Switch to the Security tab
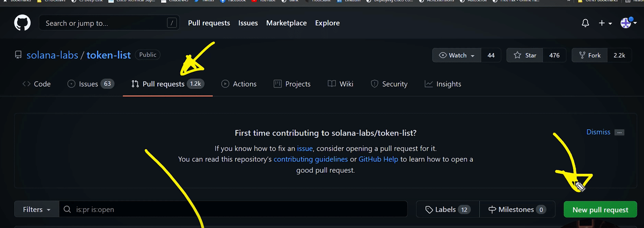This screenshot has width=644, height=228. point(389,84)
